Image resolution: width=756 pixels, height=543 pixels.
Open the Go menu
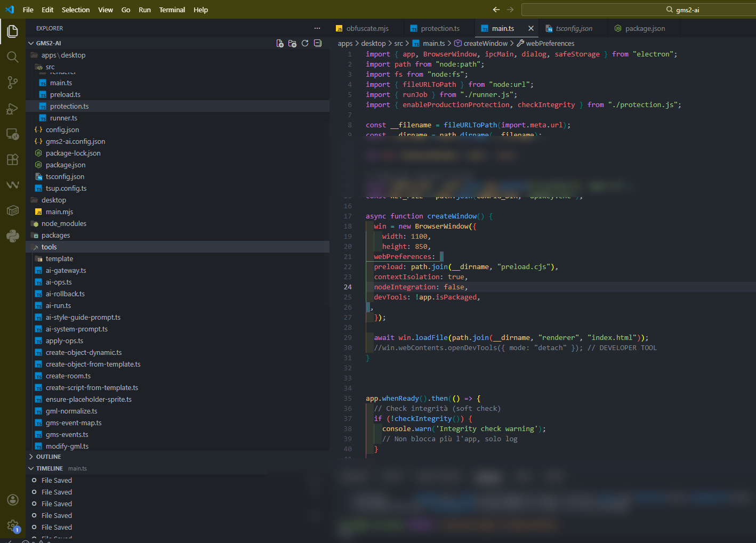coord(126,10)
